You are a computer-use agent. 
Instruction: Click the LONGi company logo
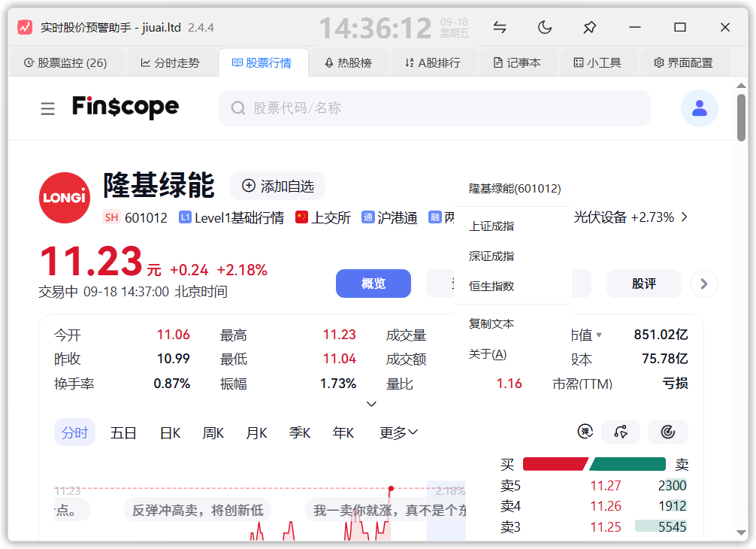(65, 198)
